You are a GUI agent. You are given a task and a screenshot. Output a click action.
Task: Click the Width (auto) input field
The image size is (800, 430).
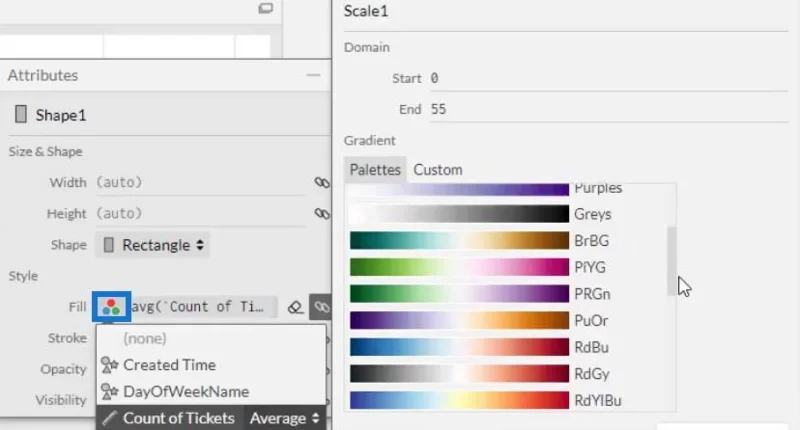tap(201, 183)
